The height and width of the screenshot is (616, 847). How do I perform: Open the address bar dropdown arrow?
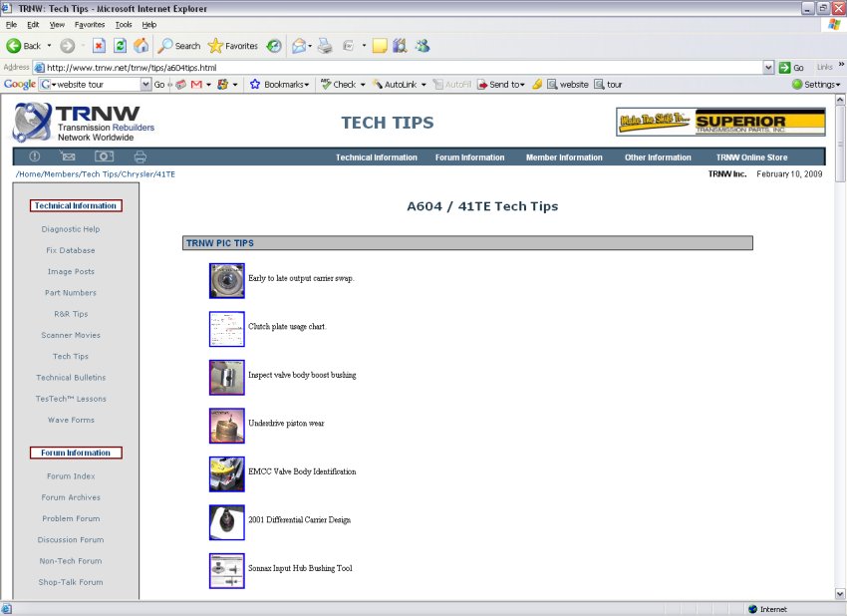768,68
